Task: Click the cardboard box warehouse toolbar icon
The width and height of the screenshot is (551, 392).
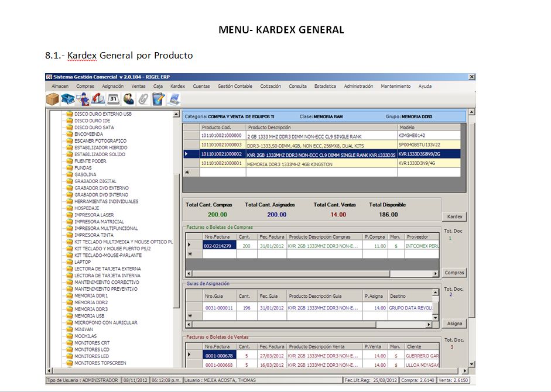Action: (x=53, y=99)
